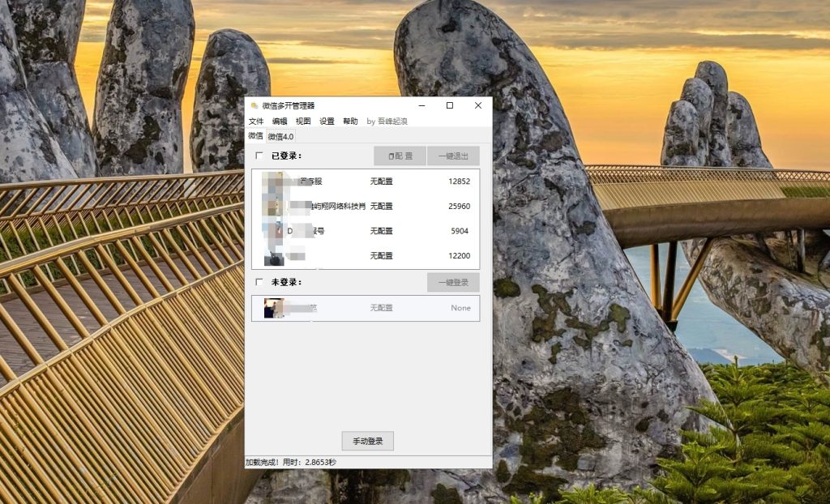Click 无配置 in the 25960 row
This screenshot has width=830, height=504.
click(381, 206)
